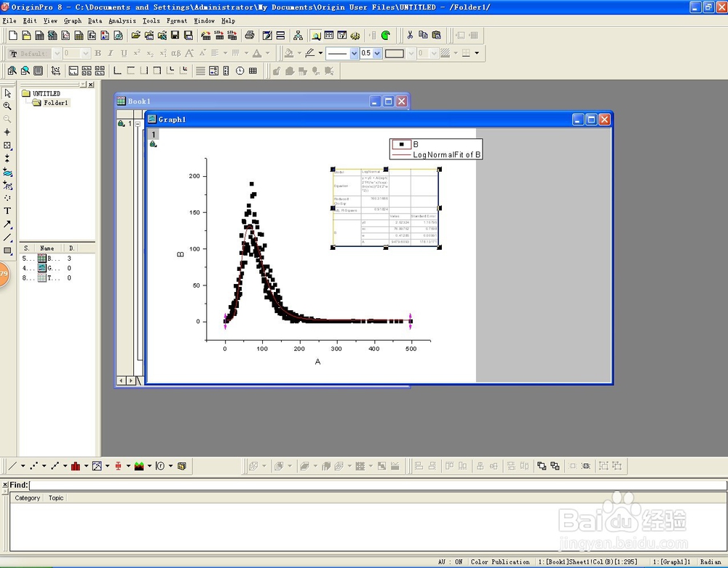728x568 pixels.
Task: Click the Paste clipboard icon
Action: click(x=436, y=35)
